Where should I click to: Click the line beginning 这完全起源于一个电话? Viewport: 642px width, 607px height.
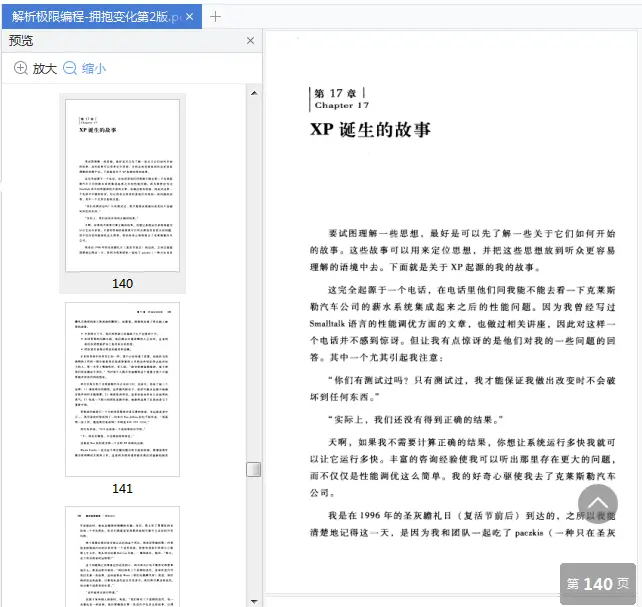click(x=472, y=290)
